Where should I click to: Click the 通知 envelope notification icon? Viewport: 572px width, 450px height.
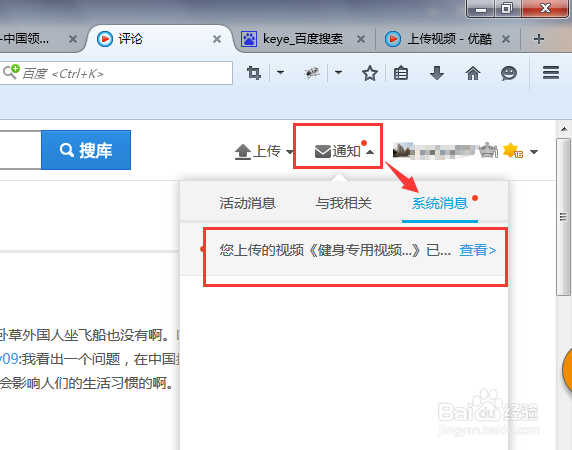(322, 151)
